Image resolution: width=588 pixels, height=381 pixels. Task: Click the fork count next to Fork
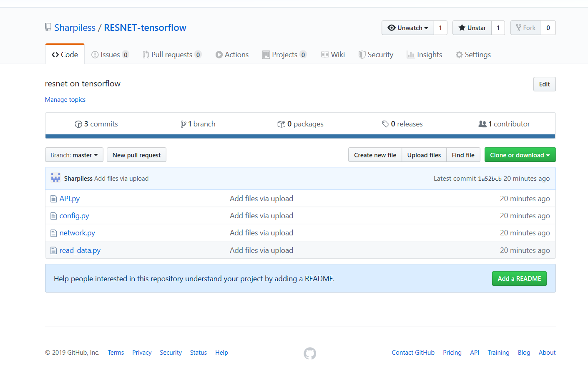[548, 28]
